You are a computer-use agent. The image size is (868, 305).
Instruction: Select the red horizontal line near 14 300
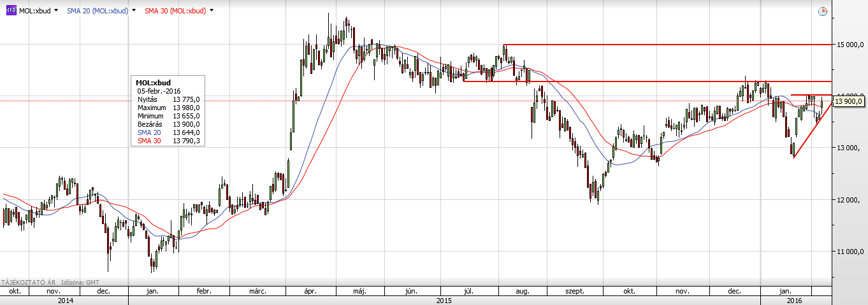click(647, 82)
